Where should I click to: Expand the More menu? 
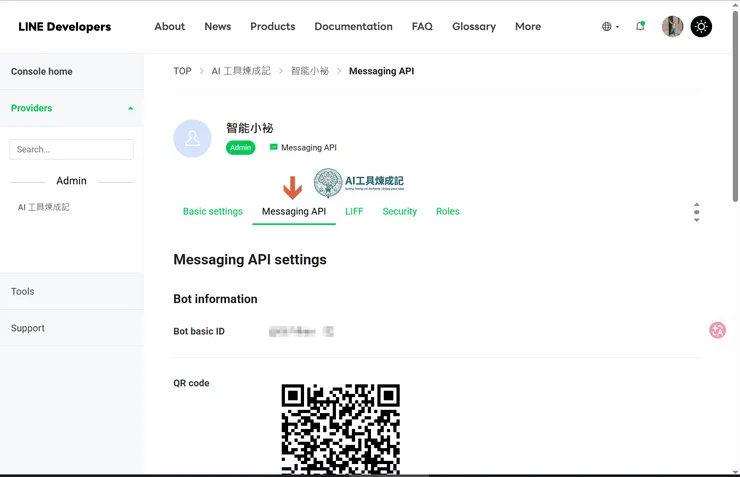pos(528,26)
